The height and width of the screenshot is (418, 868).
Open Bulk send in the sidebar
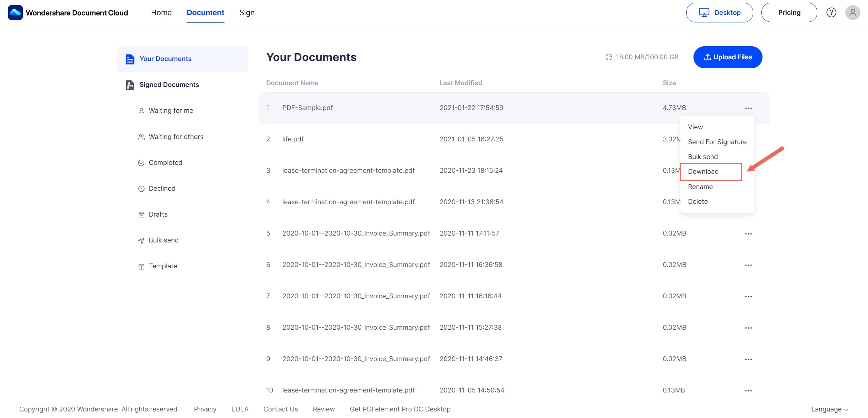pyautogui.click(x=163, y=240)
